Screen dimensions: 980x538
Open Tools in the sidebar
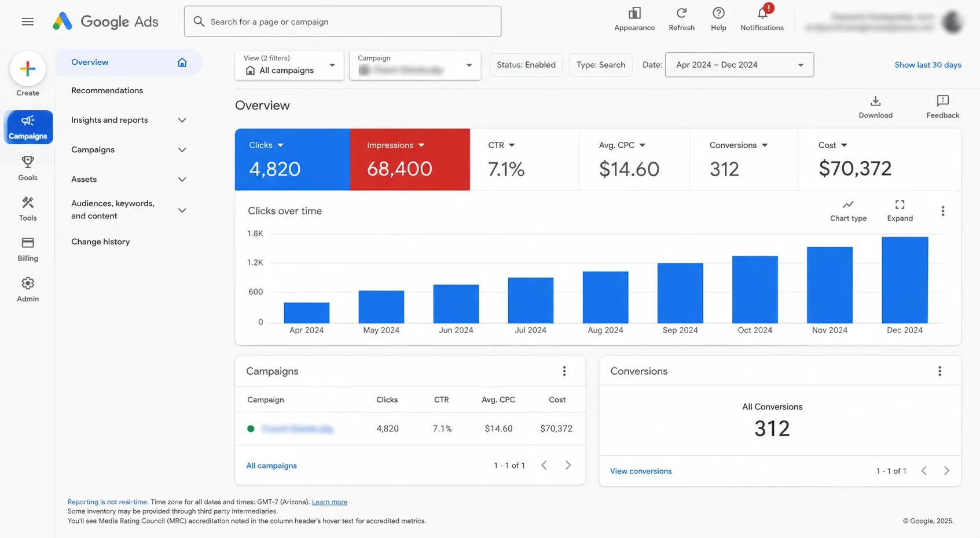(x=28, y=208)
